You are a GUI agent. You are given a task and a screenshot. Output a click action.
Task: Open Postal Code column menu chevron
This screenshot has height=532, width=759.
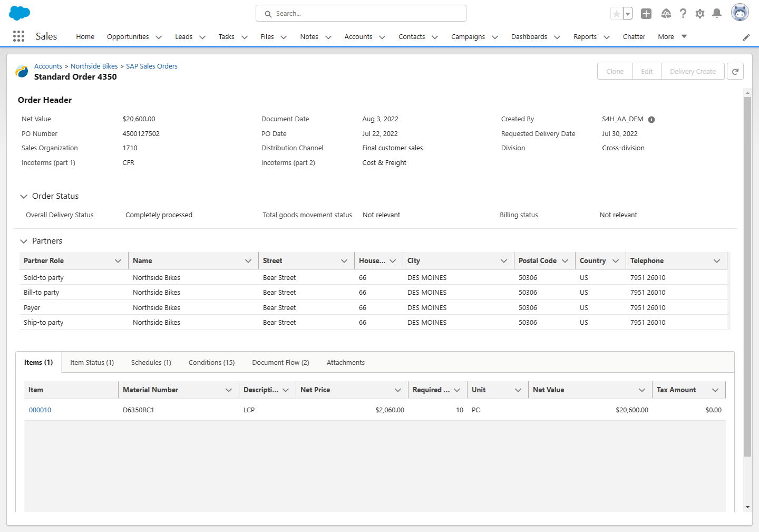pyautogui.click(x=565, y=261)
